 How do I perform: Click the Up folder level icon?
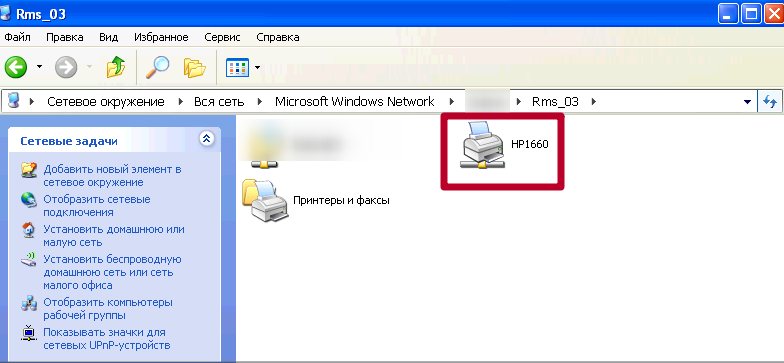[x=116, y=66]
